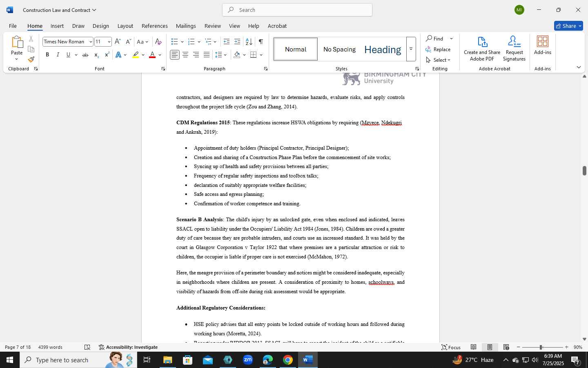This screenshot has height=368, width=588.
Task: Open the Select dropdown in Editing
Action: pos(438,60)
